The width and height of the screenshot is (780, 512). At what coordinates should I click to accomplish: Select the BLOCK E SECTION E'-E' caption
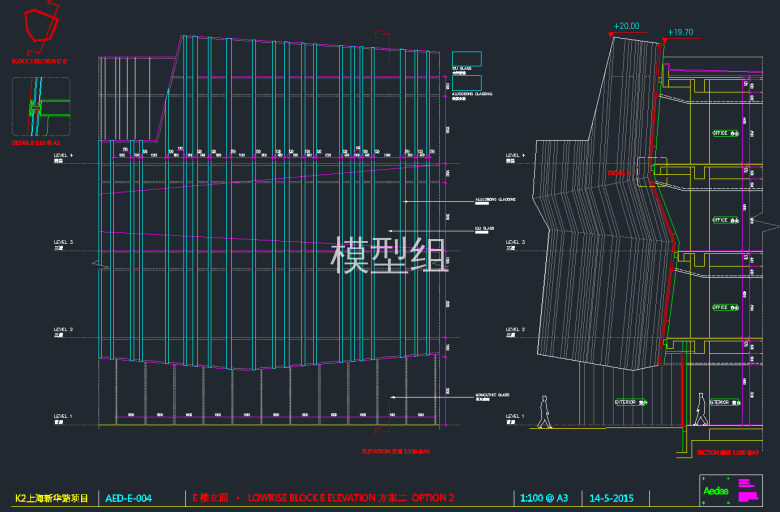point(40,61)
